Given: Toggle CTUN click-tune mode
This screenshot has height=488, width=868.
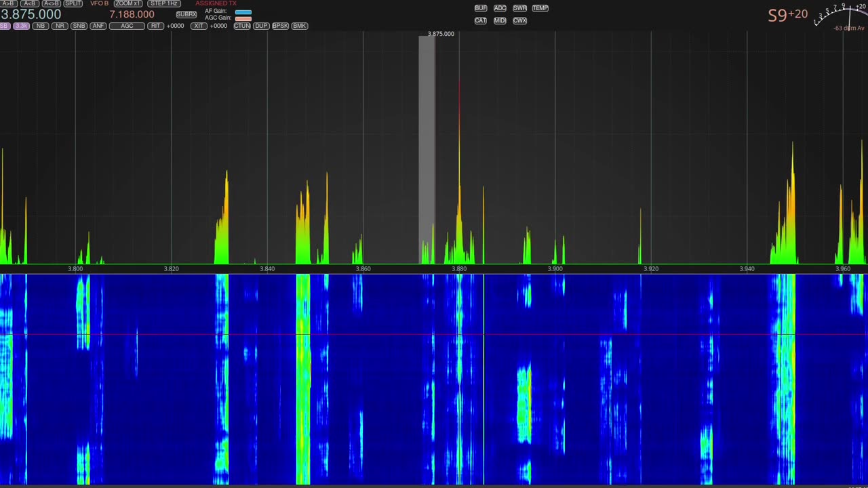Looking at the screenshot, I should (x=242, y=26).
